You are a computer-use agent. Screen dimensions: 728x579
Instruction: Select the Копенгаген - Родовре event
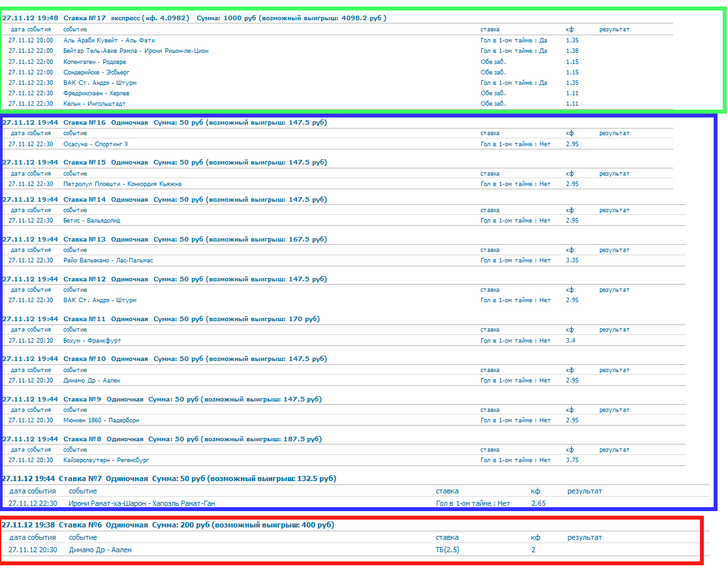(x=95, y=62)
